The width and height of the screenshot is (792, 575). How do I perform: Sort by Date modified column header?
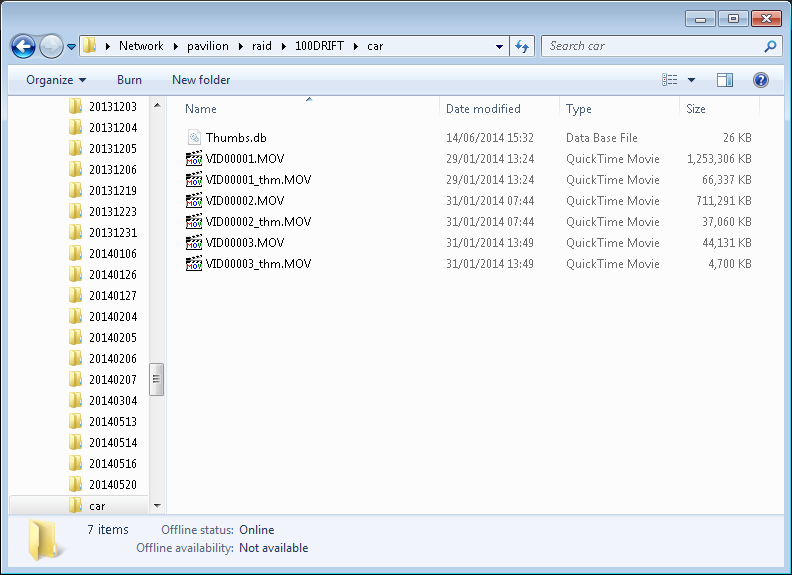[x=483, y=109]
